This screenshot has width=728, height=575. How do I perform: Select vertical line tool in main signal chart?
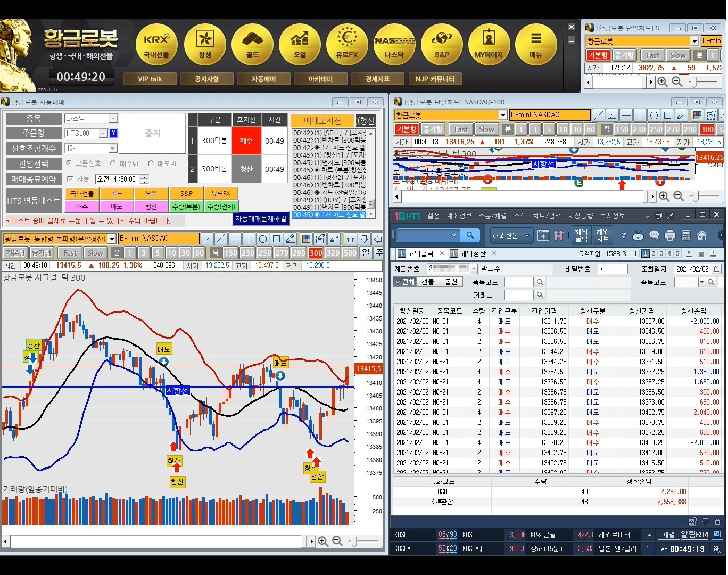click(x=249, y=239)
